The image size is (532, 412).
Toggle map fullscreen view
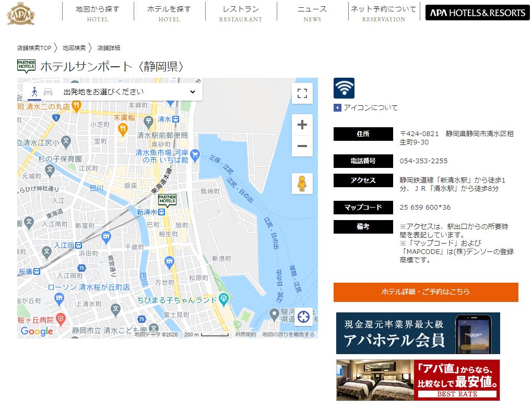(302, 93)
